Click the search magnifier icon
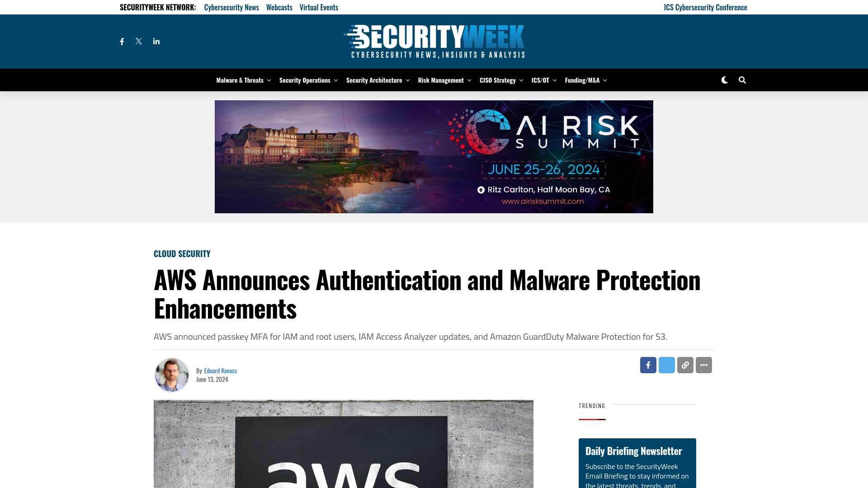Viewport: 868px width, 488px height. coord(742,80)
